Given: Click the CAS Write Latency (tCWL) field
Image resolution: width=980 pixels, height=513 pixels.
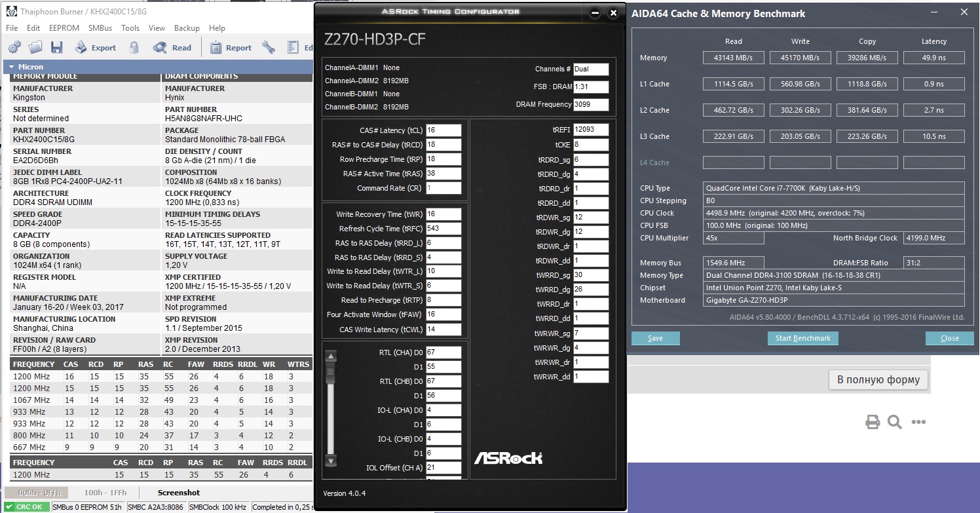Looking at the screenshot, I should click(x=443, y=329).
